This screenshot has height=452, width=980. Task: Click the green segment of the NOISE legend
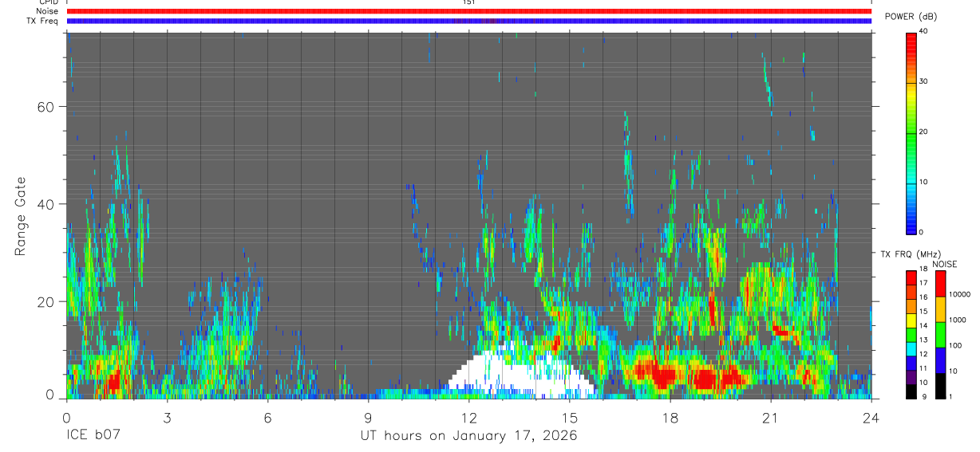(940, 333)
